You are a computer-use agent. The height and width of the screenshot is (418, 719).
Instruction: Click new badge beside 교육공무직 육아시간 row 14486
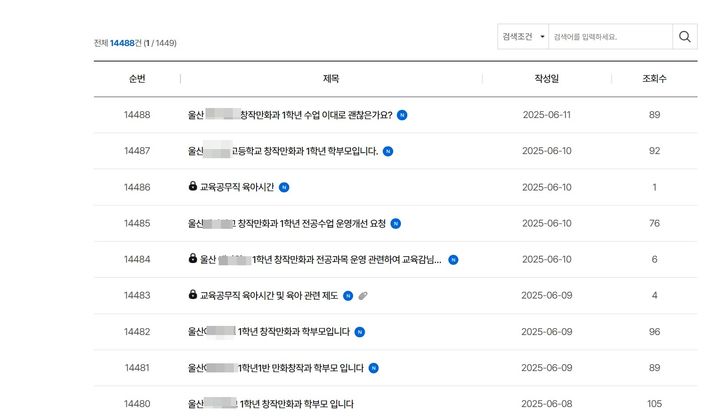click(284, 187)
